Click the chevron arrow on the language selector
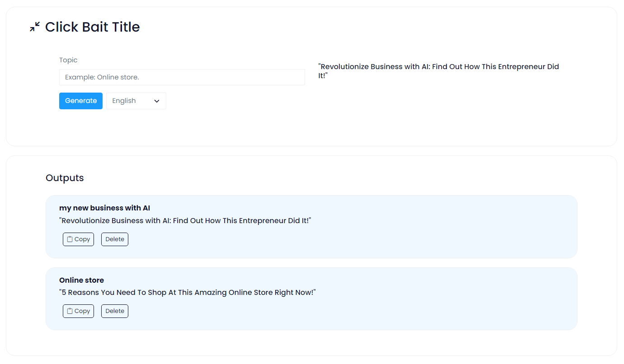This screenshot has height=364, width=624. tap(157, 101)
